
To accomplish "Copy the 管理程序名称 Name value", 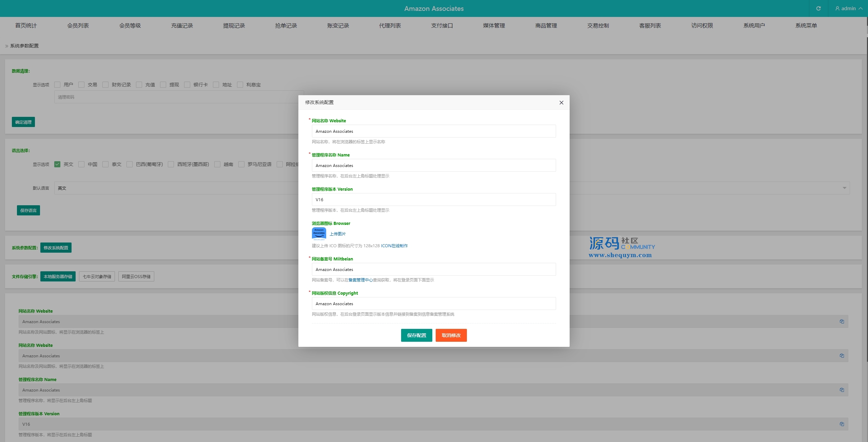I will click(842, 390).
